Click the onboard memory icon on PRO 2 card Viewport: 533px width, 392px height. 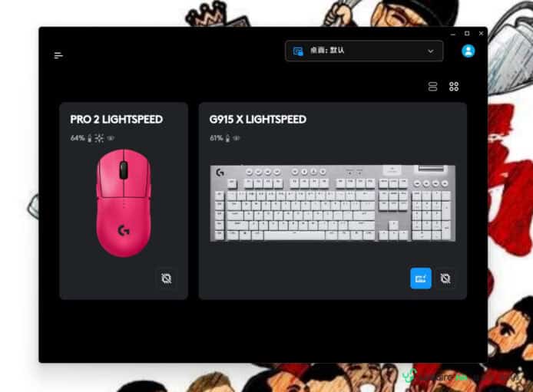[x=166, y=278]
